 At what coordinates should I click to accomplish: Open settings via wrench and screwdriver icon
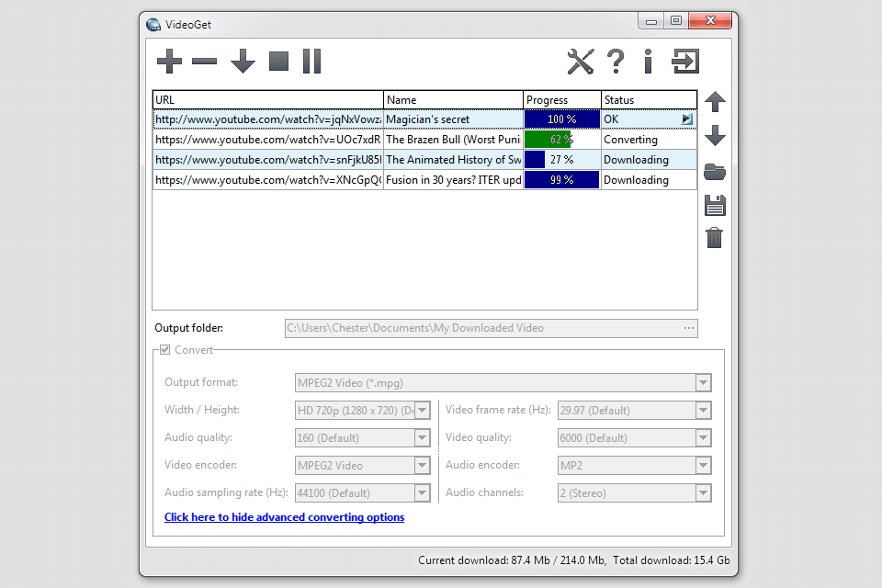tap(581, 62)
